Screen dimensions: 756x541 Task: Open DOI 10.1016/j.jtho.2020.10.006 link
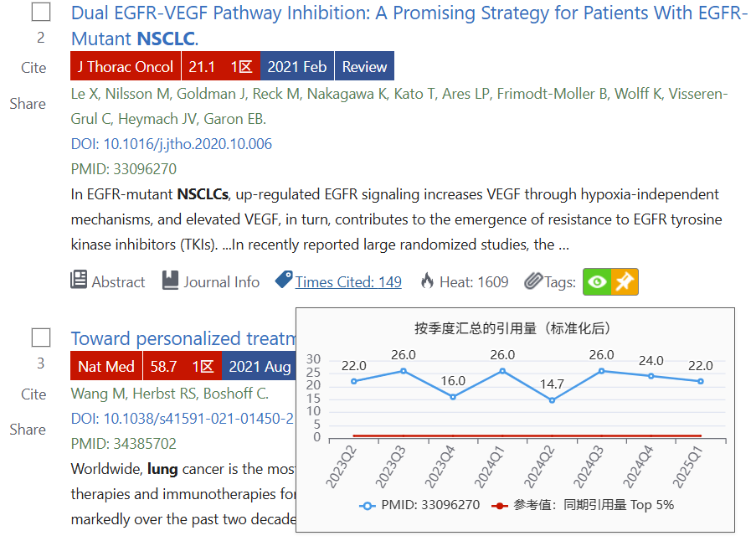pyautogui.click(x=171, y=144)
